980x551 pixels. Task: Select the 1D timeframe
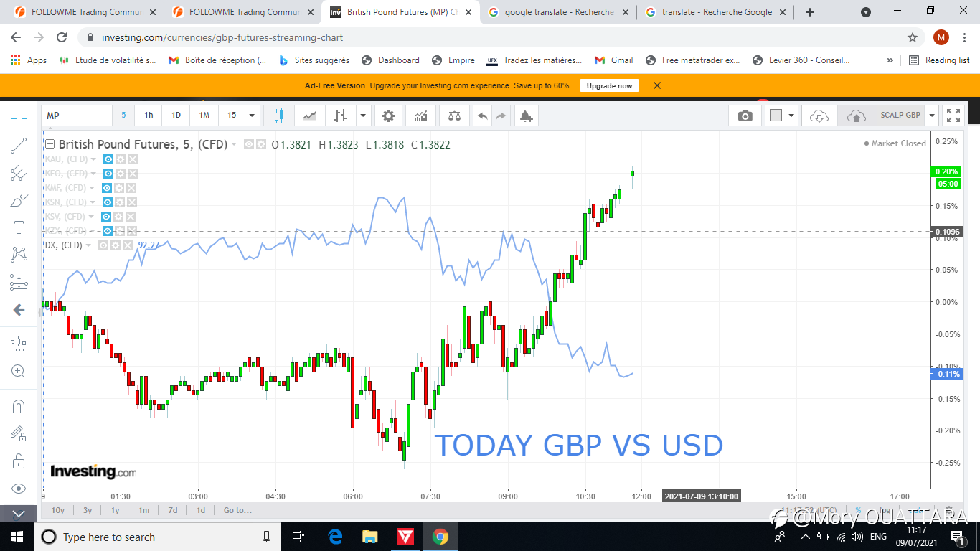tap(176, 116)
